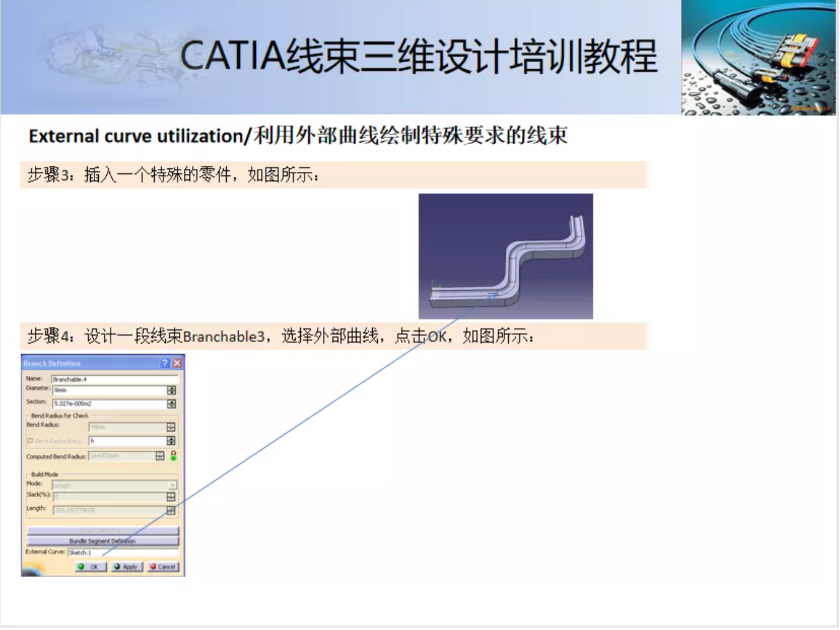The image size is (840, 630).
Task: Enable the Bend Radius Ratio checkbox
Action: pos(30,441)
